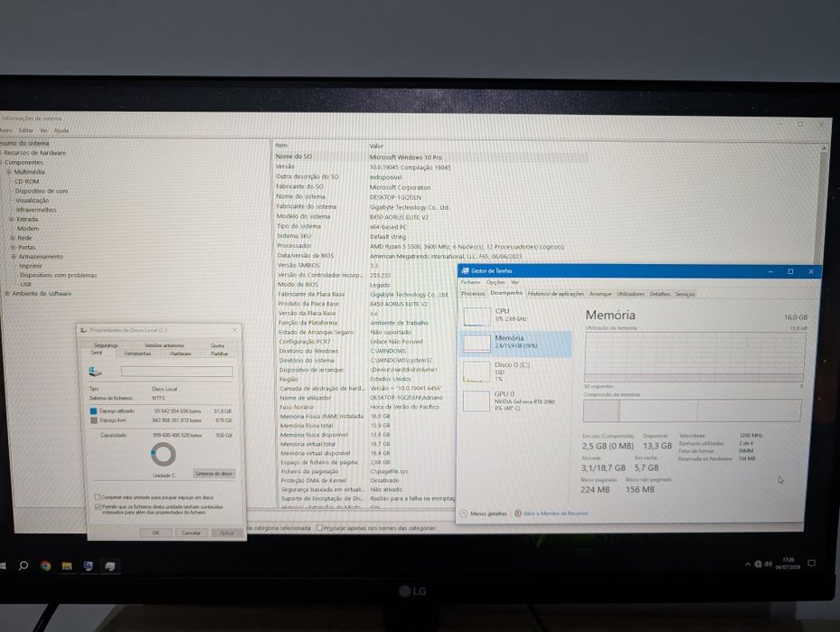
Task: Expand the Rede tree node
Action: click(x=13, y=238)
